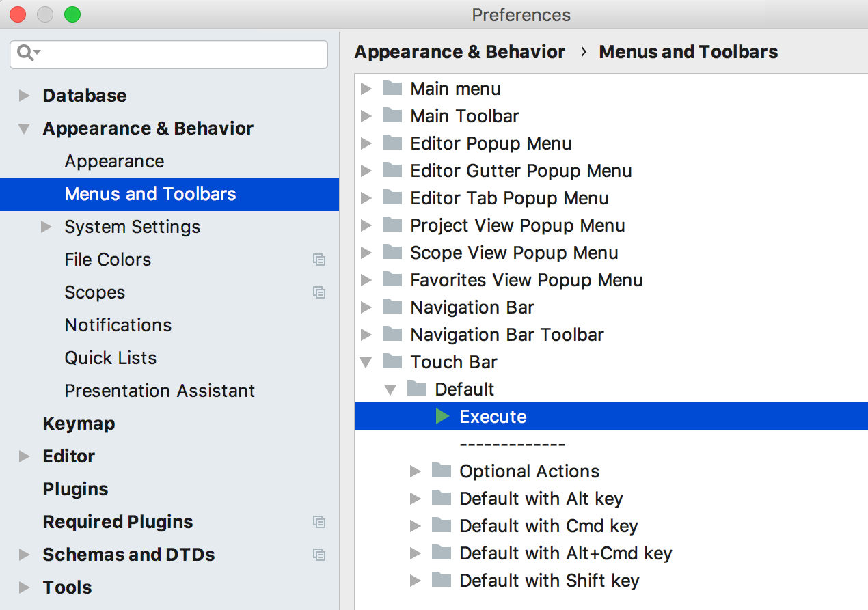The height and width of the screenshot is (610, 868).
Task: Expand the Default with Alt key folder
Action: pos(415,499)
